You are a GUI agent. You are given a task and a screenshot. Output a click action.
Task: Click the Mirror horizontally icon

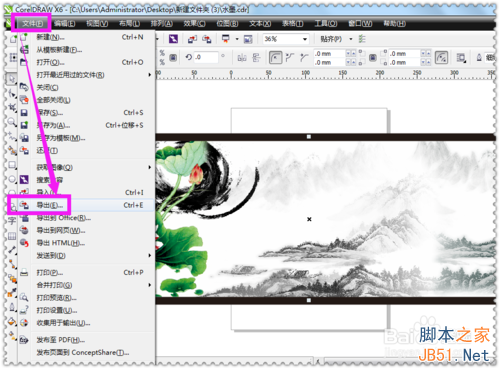tap(242, 58)
